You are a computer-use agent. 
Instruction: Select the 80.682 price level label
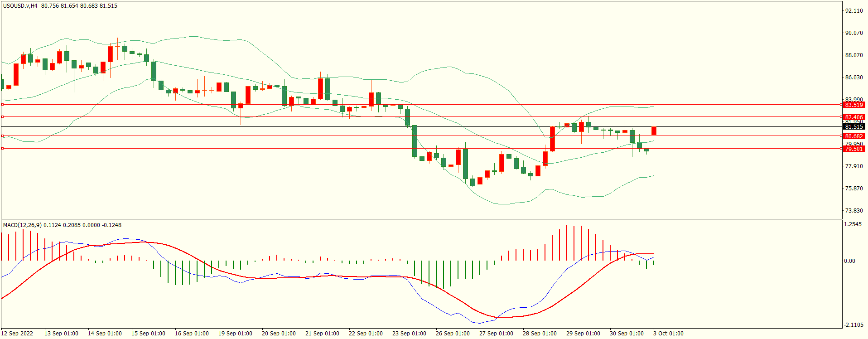coord(854,136)
